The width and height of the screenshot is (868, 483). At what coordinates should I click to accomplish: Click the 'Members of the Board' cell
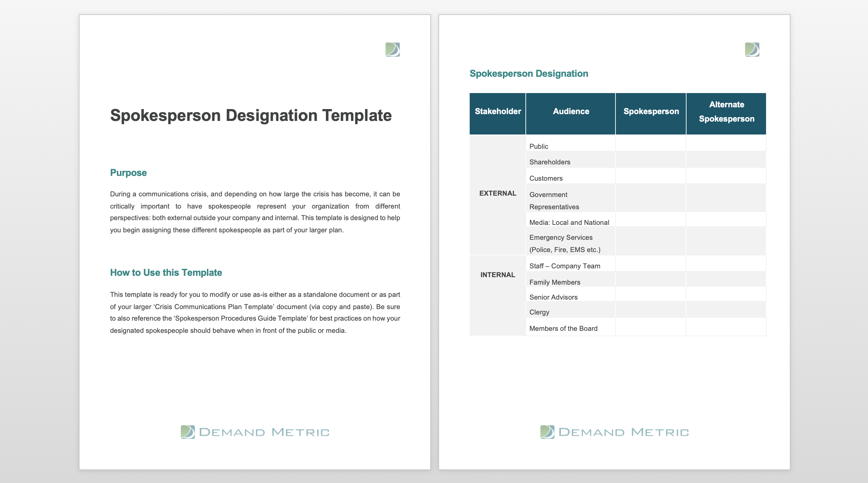pyautogui.click(x=571, y=327)
